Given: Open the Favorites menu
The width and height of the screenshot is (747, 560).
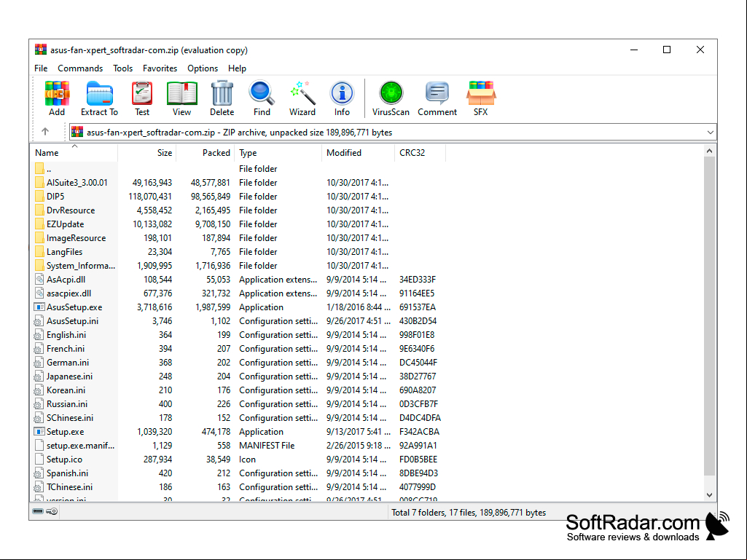Looking at the screenshot, I should (x=160, y=68).
